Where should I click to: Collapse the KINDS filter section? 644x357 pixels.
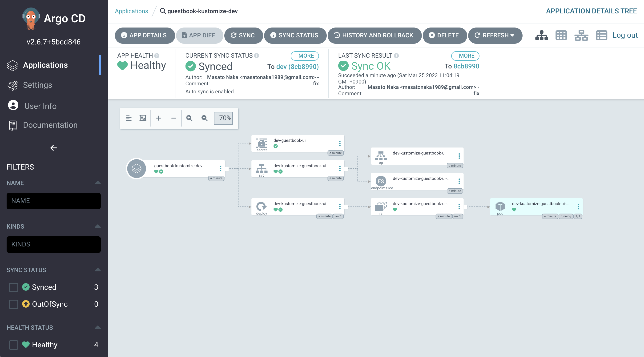click(98, 226)
